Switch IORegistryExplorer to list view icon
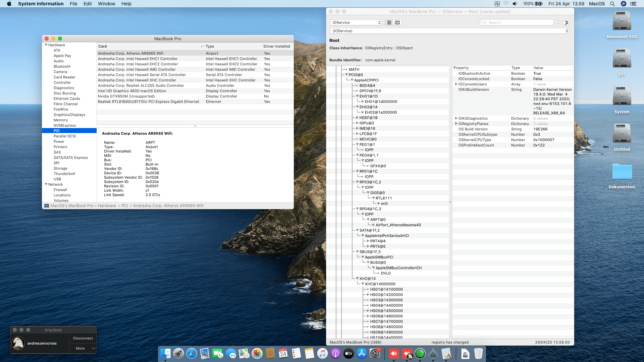The height and width of the screenshot is (362, 644). point(389,22)
